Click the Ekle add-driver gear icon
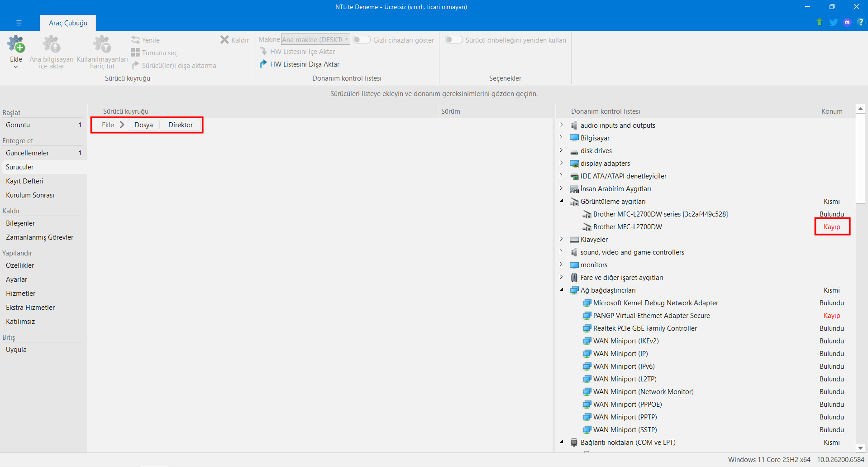 (16, 44)
